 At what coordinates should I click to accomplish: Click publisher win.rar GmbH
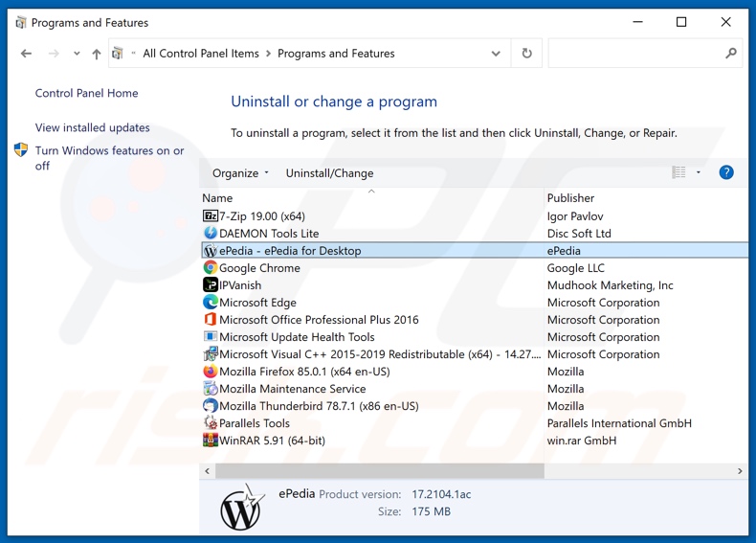coord(582,441)
